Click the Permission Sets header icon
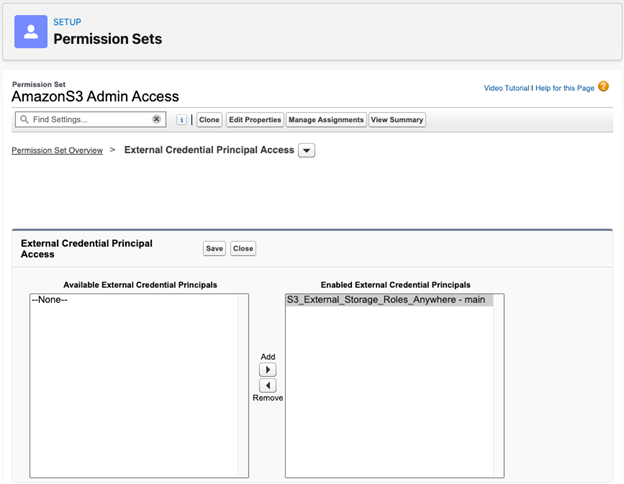Screen dimensions: 624x484 click(x=31, y=31)
